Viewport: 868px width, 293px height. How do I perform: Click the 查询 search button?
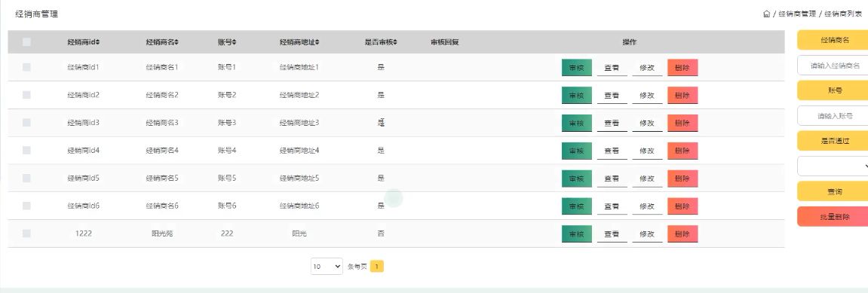[x=833, y=191]
